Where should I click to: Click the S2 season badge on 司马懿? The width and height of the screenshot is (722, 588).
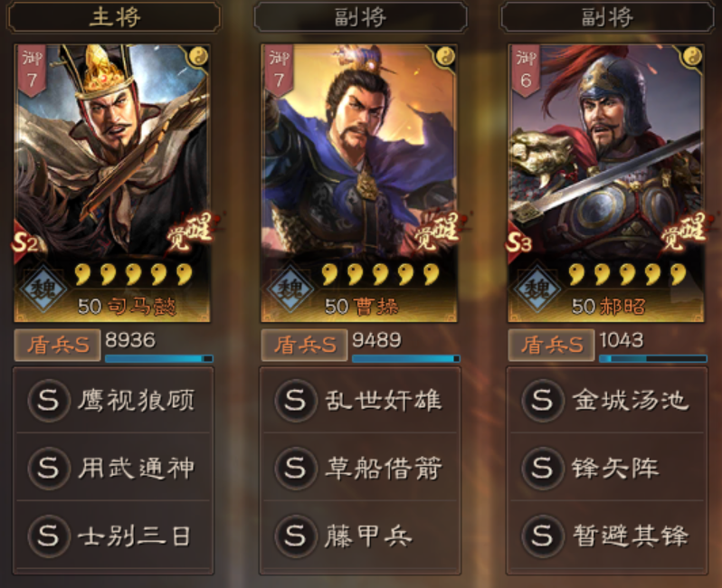coord(24,242)
